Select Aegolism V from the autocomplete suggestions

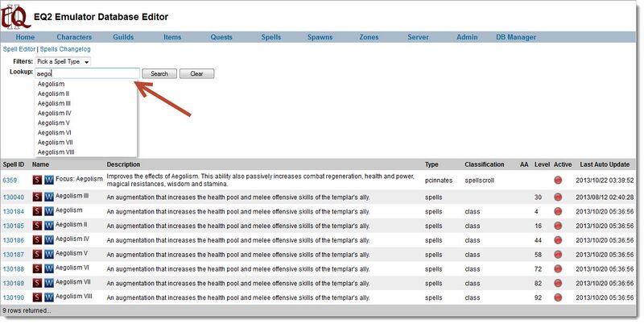click(56, 123)
